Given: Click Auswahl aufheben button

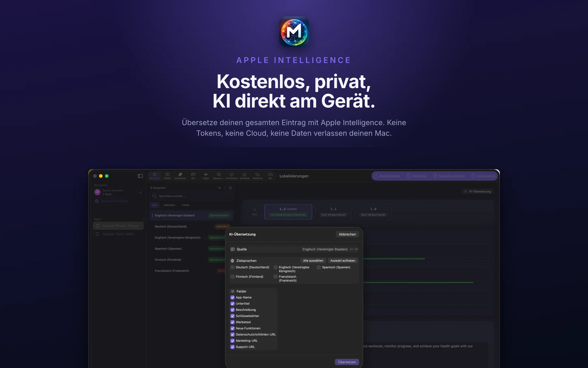Looking at the screenshot, I should pos(343,261).
